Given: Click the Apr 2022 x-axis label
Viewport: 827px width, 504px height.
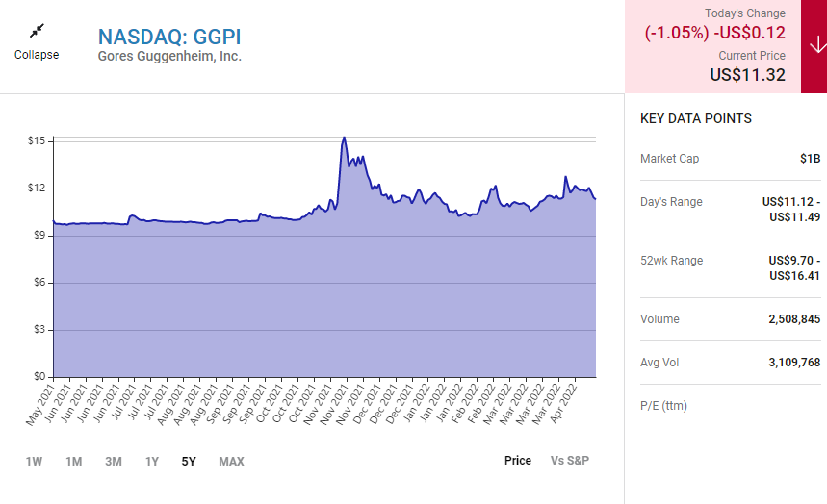Looking at the screenshot, I should pyautogui.click(x=563, y=404).
